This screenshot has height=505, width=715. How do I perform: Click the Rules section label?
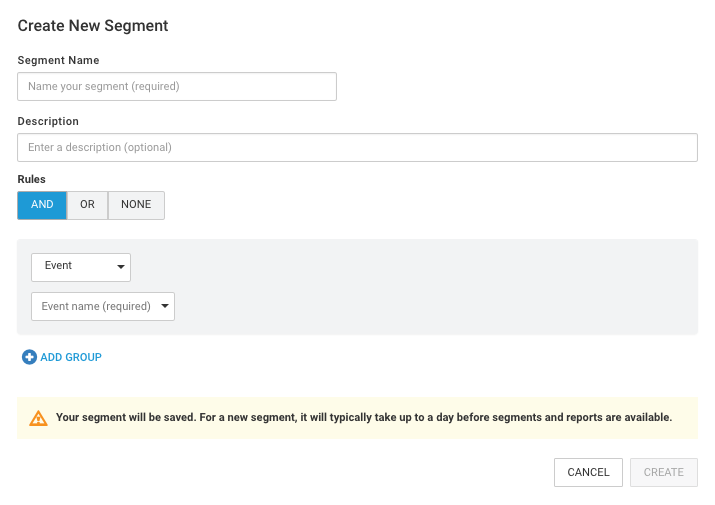coord(32,180)
